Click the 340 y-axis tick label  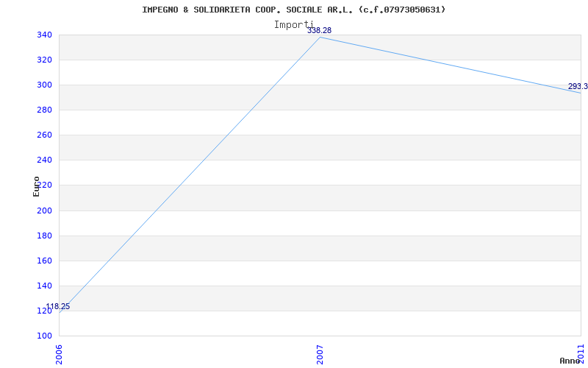click(x=44, y=35)
